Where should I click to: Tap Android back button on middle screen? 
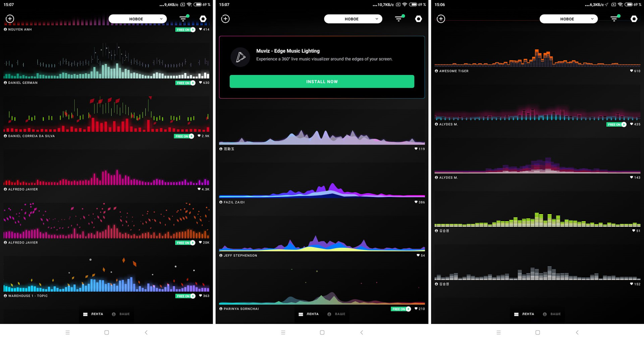click(362, 333)
